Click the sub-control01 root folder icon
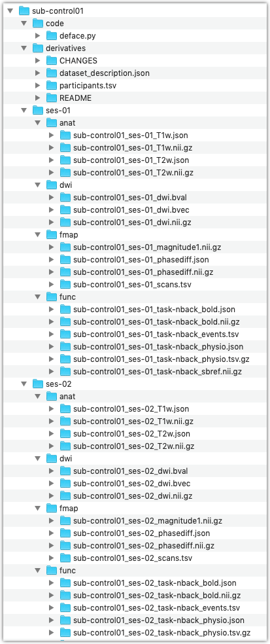The width and height of the screenshot is (270, 644). tap(24, 11)
